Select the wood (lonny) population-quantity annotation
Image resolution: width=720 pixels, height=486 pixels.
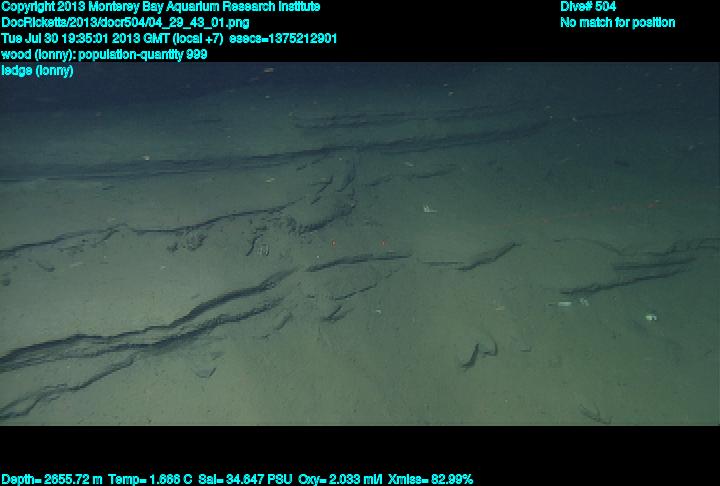click(x=104, y=54)
